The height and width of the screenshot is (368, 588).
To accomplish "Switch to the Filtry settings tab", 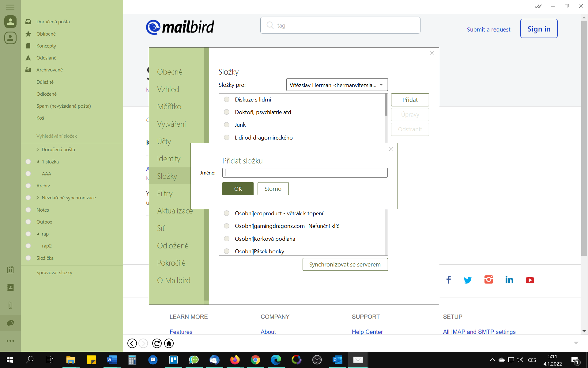I will [x=165, y=194].
